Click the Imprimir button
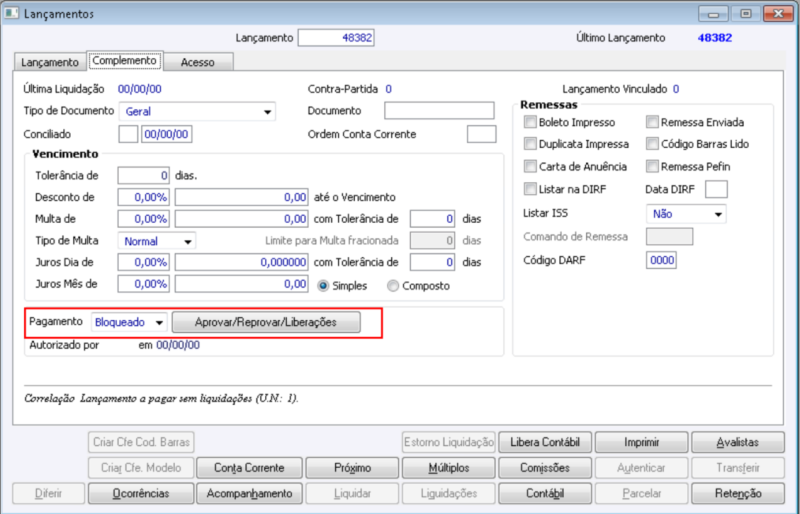Image resolution: width=800 pixels, height=514 pixels. (641, 442)
